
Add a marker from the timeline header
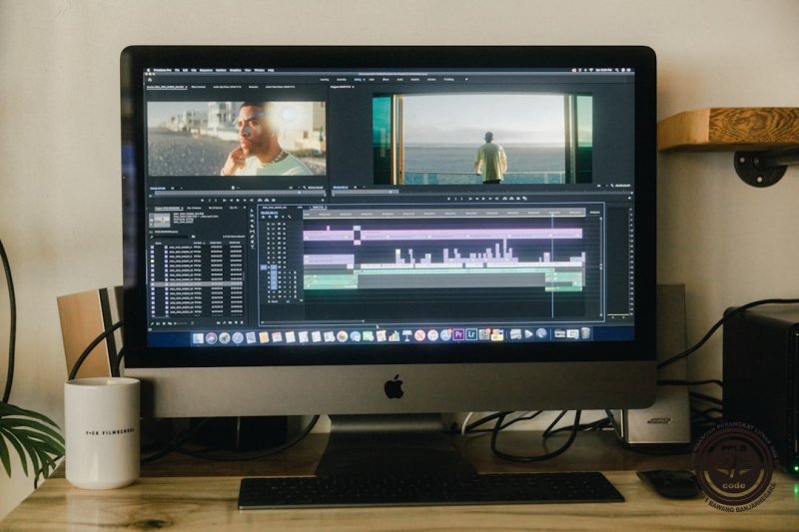point(283,217)
